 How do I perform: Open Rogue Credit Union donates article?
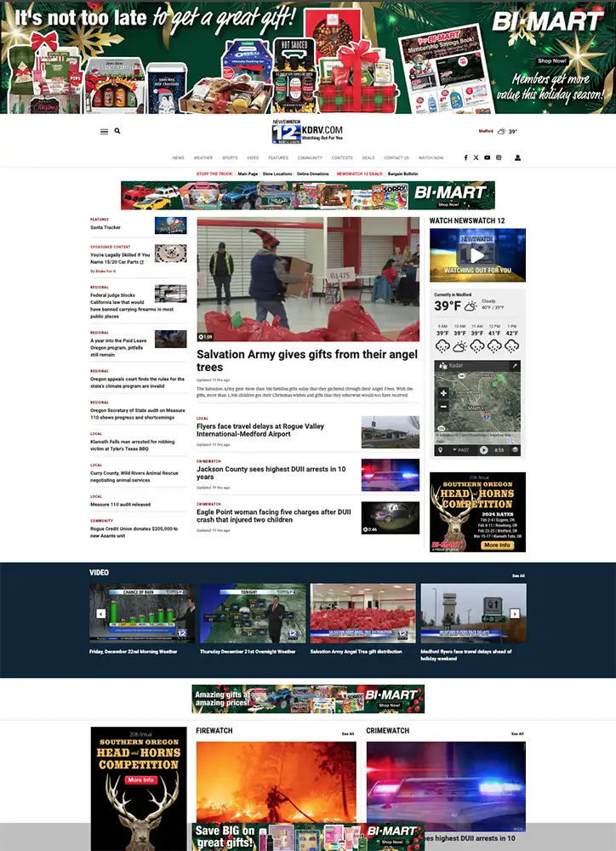(x=134, y=532)
